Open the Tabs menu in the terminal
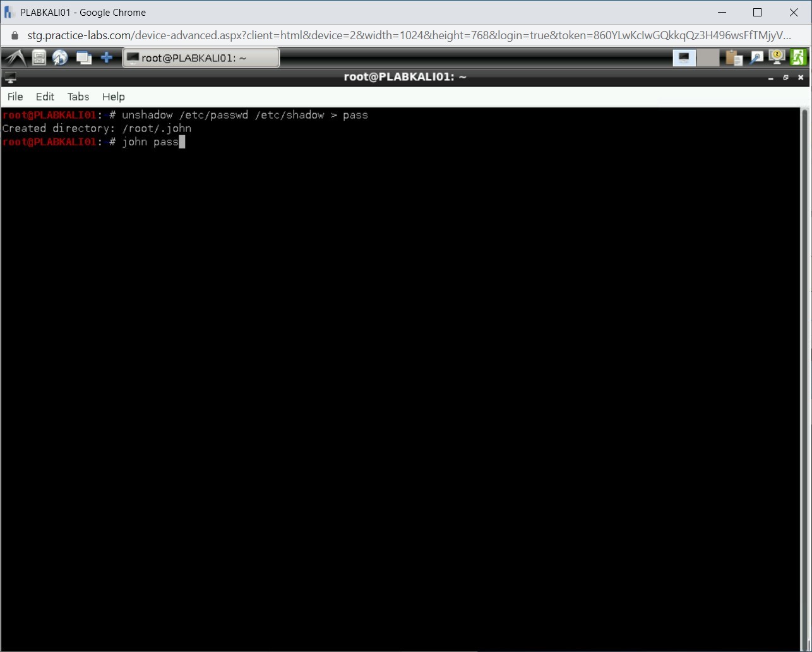 [78, 97]
